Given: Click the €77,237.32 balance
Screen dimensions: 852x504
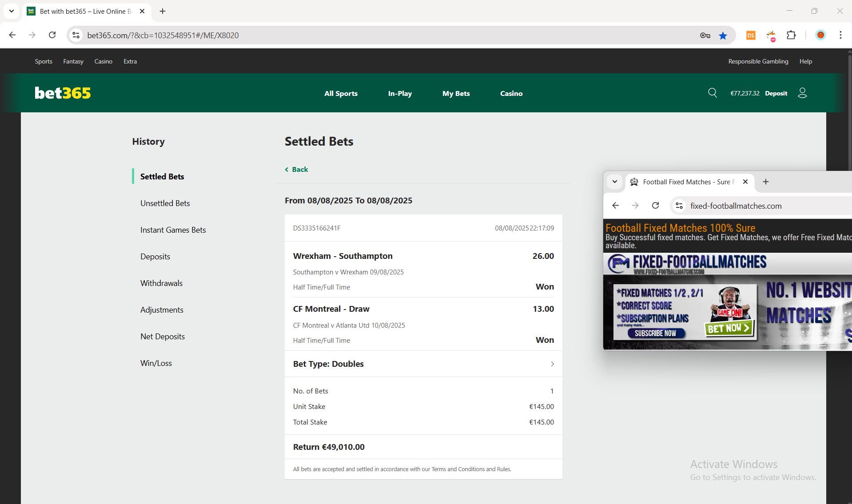Looking at the screenshot, I should [x=745, y=93].
